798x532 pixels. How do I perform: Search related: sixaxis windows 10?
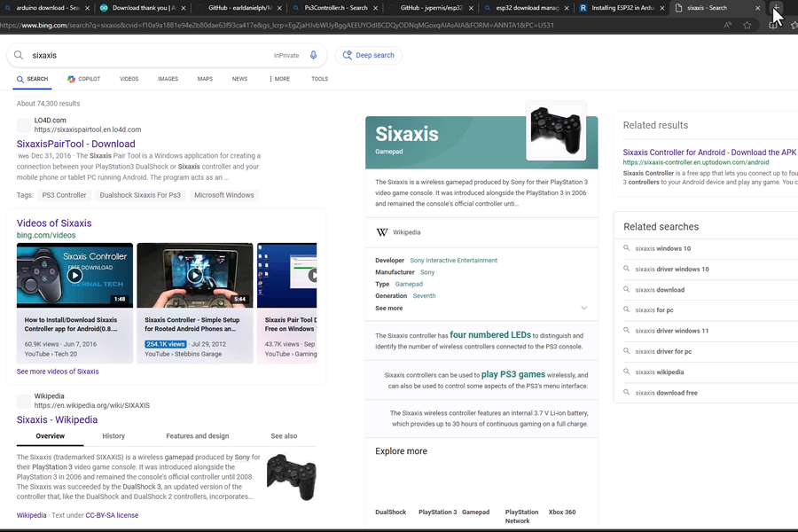coord(662,248)
